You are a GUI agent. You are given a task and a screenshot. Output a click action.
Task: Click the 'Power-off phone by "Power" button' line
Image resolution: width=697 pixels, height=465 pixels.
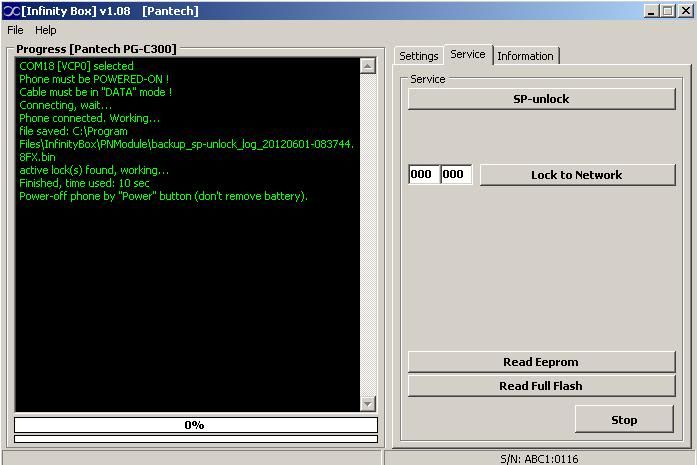click(163, 196)
